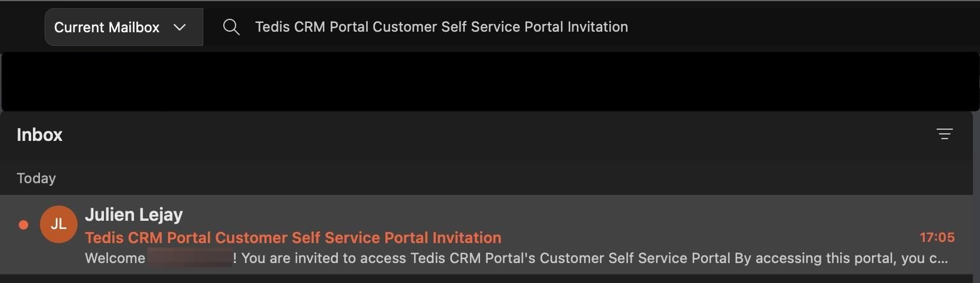The image size is (980, 283).
Task: Click the orange unread dot indicator
Action: [24, 225]
